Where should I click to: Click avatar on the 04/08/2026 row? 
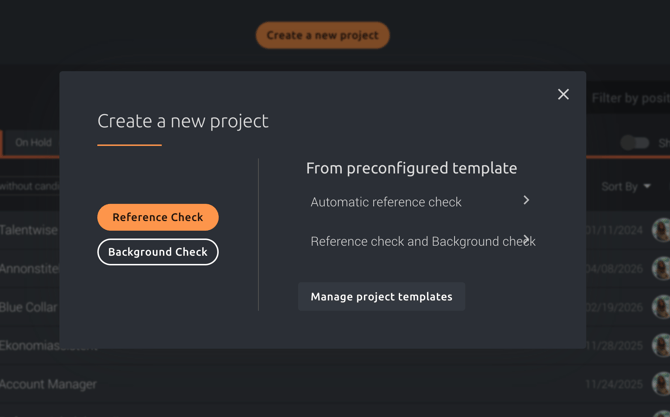click(661, 269)
